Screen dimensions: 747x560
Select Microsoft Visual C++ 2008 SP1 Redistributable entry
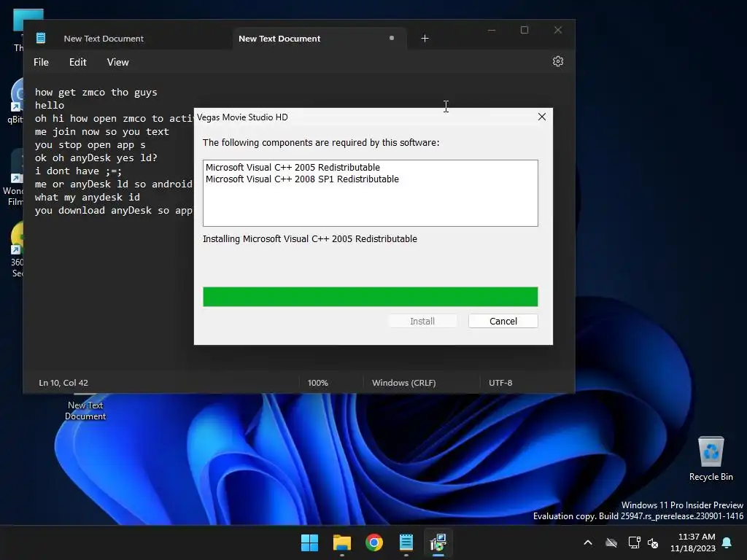point(302,179)
